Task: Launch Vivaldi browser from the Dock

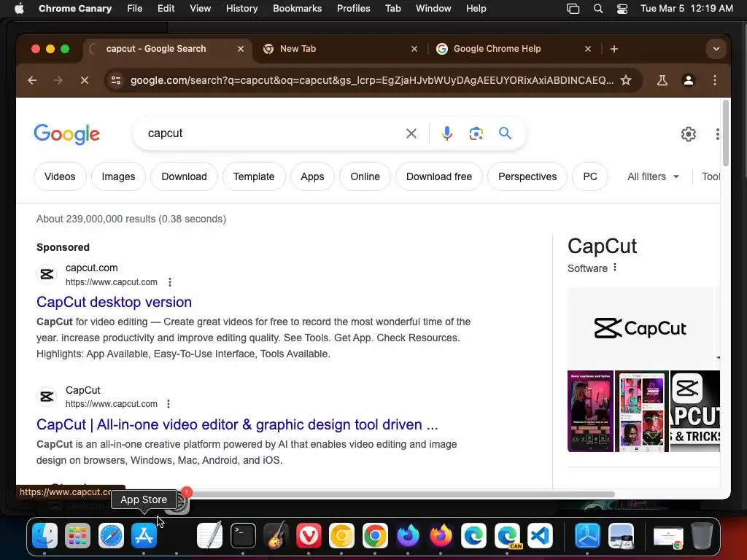Action: (309, 535)
